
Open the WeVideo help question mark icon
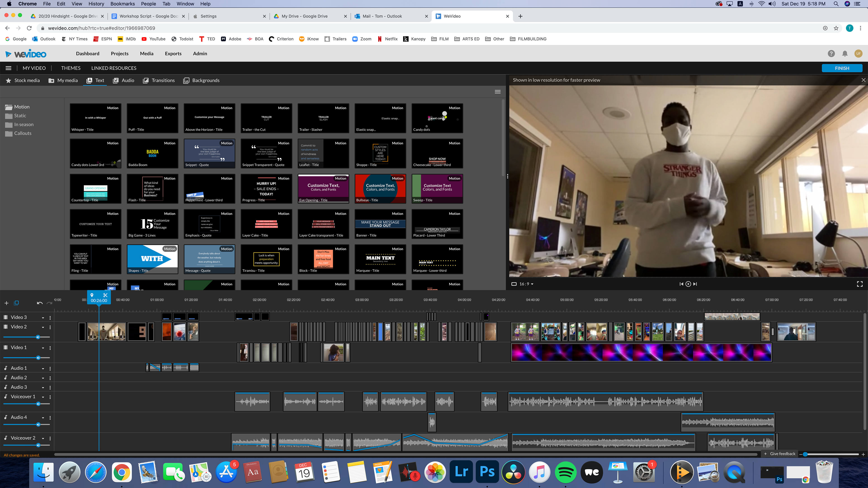click(831, 54)
